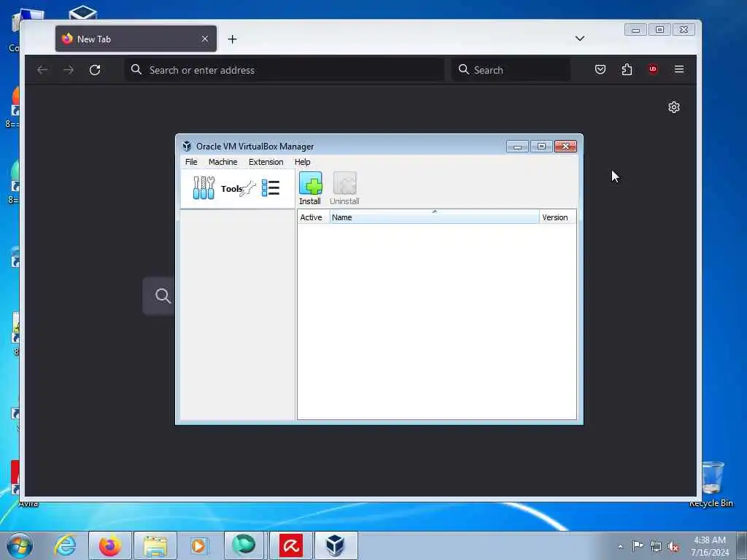Open Windows Media Player taskbar icon
The width and height of the screenshot is (747, 560).
click(x=199, y=545)
